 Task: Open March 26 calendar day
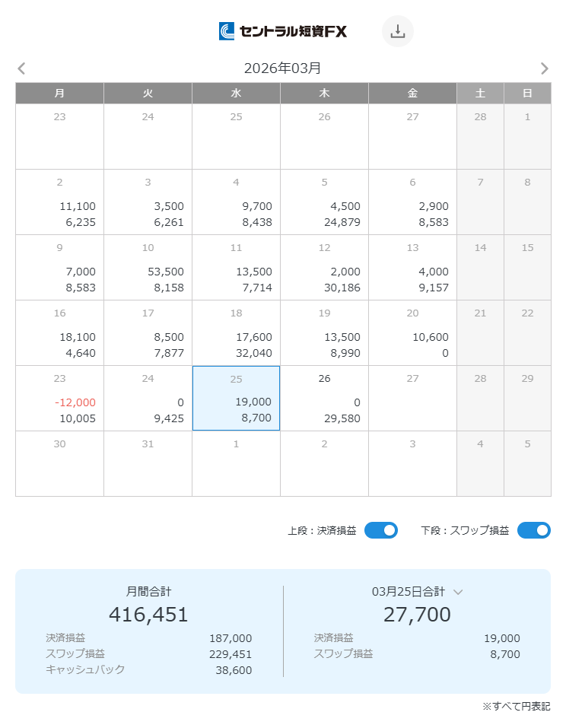click(x=324, y=398)
